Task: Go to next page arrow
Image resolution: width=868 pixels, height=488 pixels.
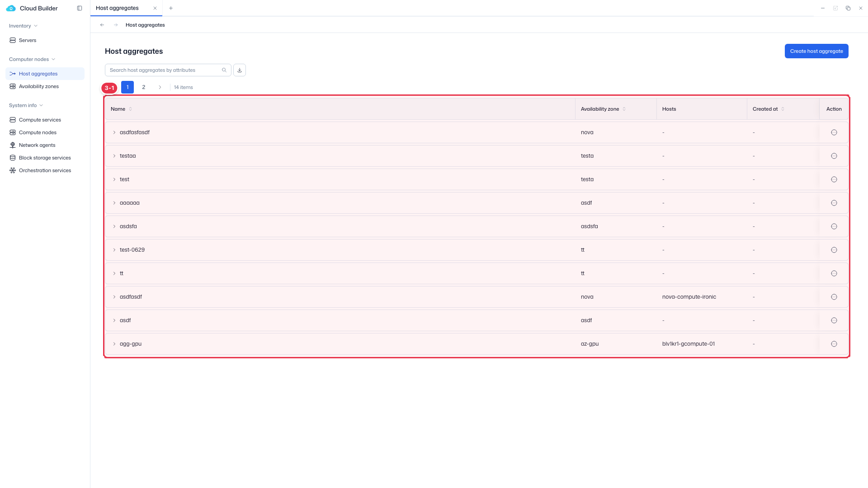Action: 160,87
